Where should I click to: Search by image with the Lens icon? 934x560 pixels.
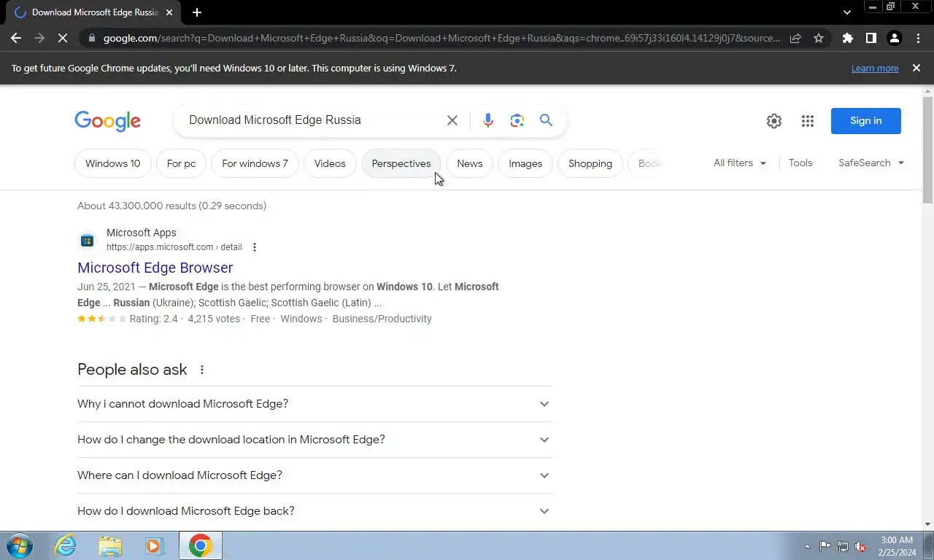(517, 120)
